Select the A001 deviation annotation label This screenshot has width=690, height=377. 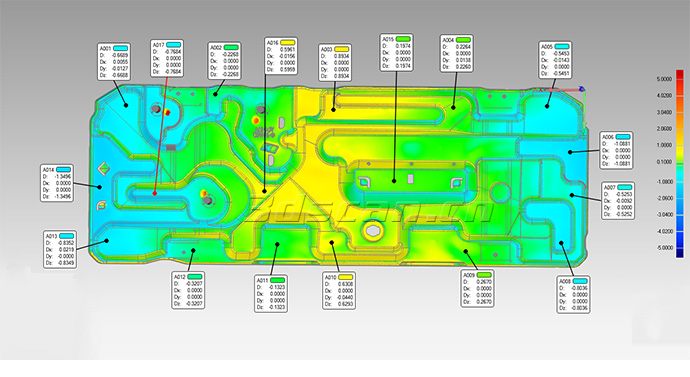114,62
